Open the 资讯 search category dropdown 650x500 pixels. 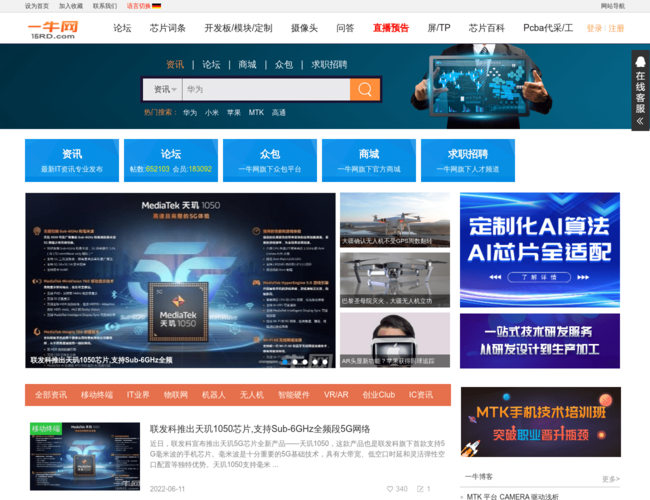click(163, 89)
